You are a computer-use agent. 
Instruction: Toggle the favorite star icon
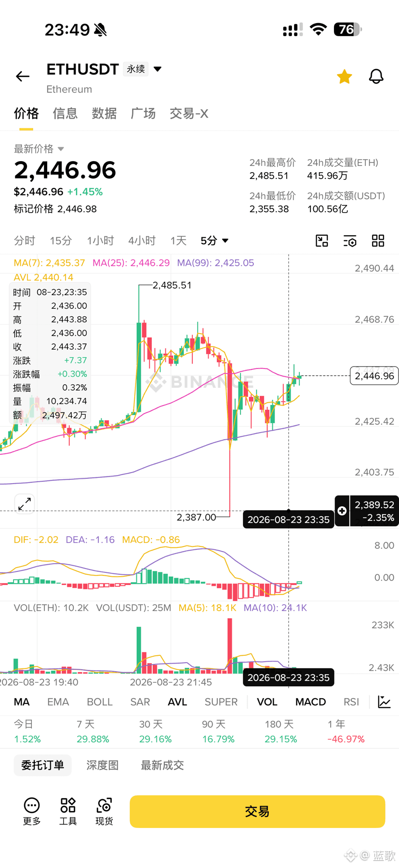click(344, 76)
